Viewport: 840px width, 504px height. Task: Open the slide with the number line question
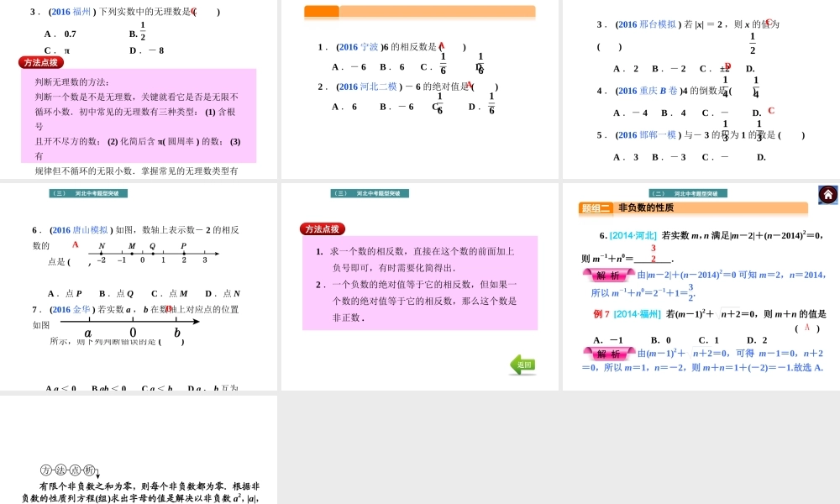coord(139,286)
